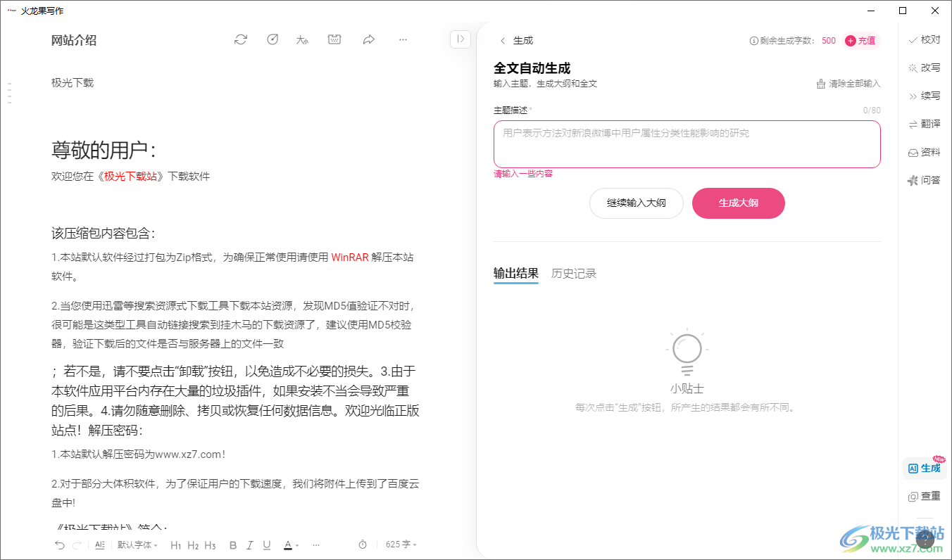Open 资料 materials tool in sidebar
This screenshot has width=952, height=560.
[x=925, y=152]
